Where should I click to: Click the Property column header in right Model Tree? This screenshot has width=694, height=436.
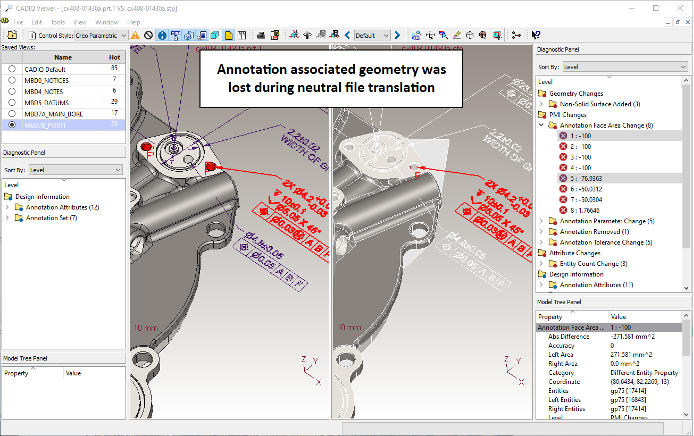[x=572, y=316]
